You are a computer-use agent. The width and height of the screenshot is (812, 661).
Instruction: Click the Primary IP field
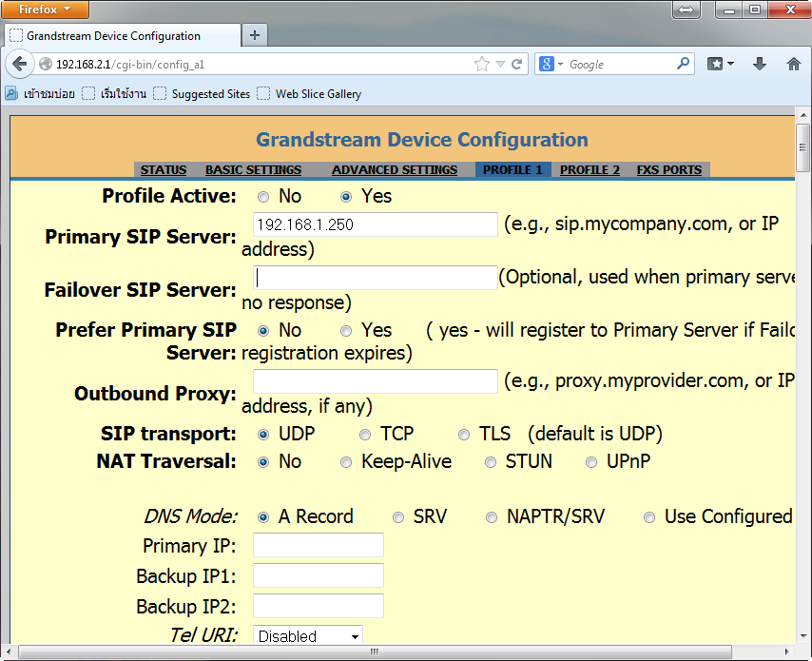click(319, 545)
